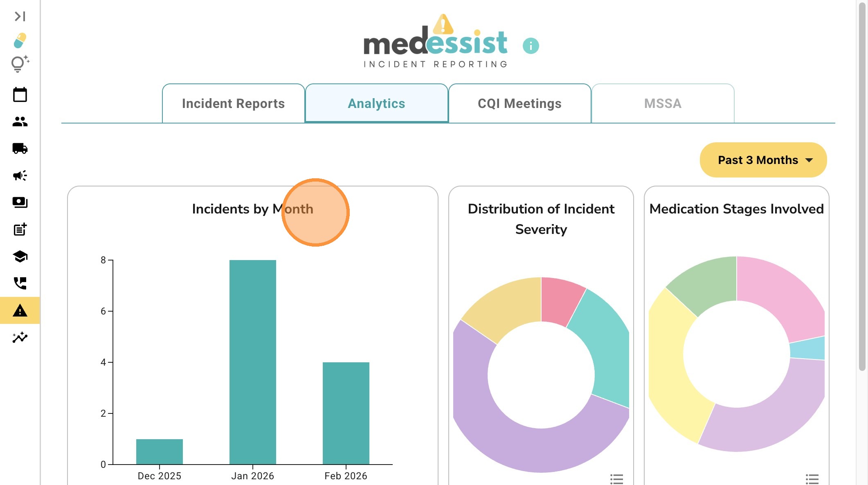Open the phone messages icon
868x485 pixels.
pos(20,283)
